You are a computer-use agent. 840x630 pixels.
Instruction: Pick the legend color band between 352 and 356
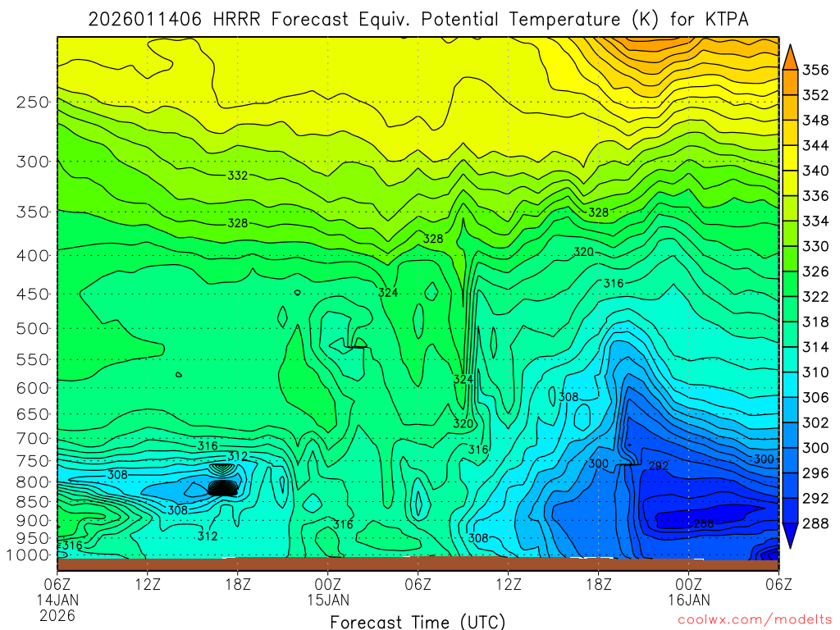pyautogui.click(x=790, y=83)
